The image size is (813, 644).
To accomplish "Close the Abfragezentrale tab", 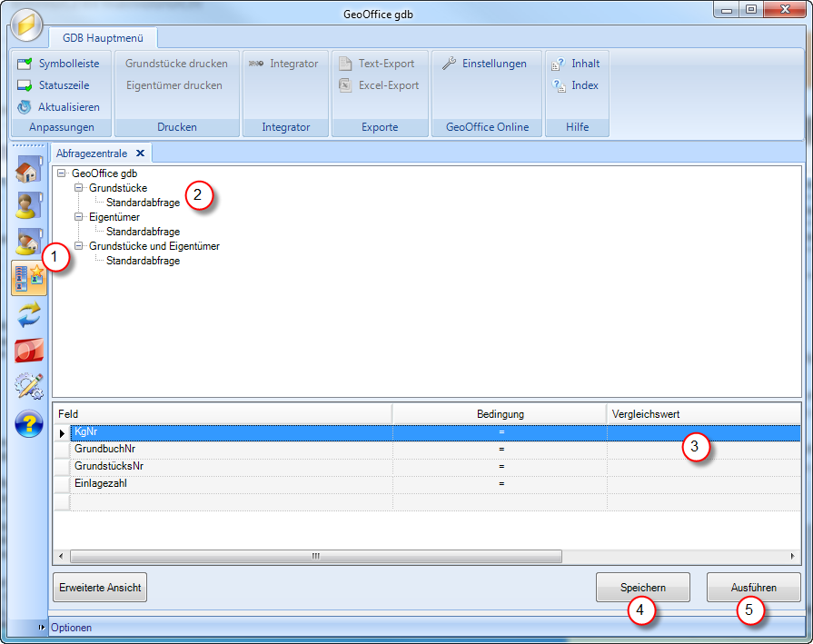I will pos(140,154).
